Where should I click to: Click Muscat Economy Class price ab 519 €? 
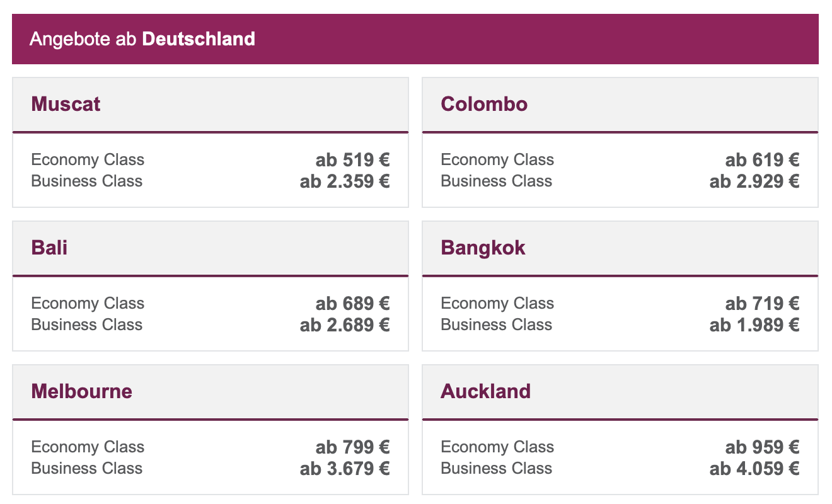(x=352, y=160)
